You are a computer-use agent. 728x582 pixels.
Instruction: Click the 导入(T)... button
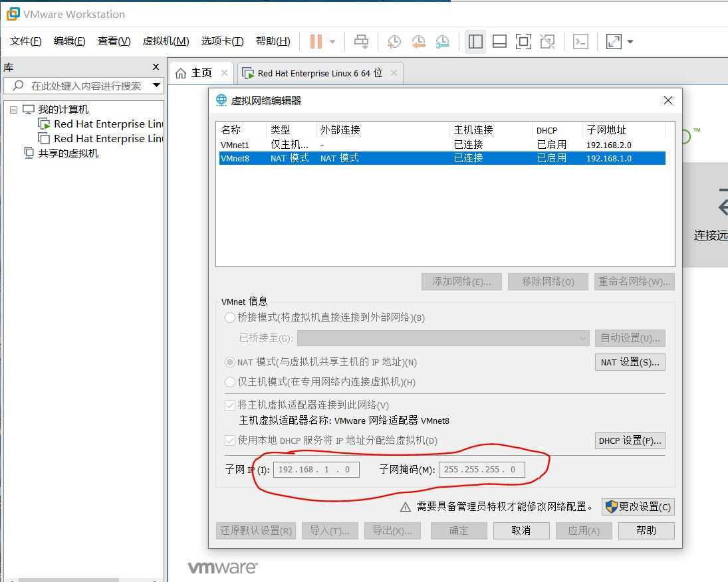tap(330, 531)
